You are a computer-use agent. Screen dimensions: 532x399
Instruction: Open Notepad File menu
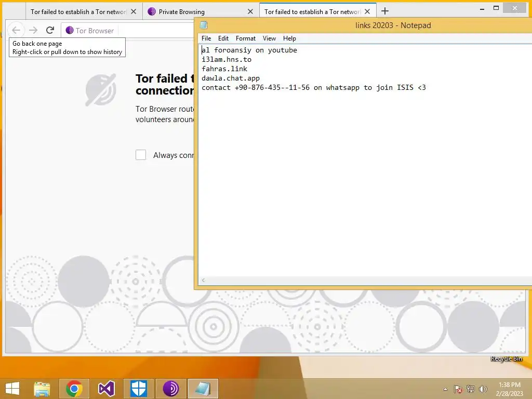tap(206, 38)
